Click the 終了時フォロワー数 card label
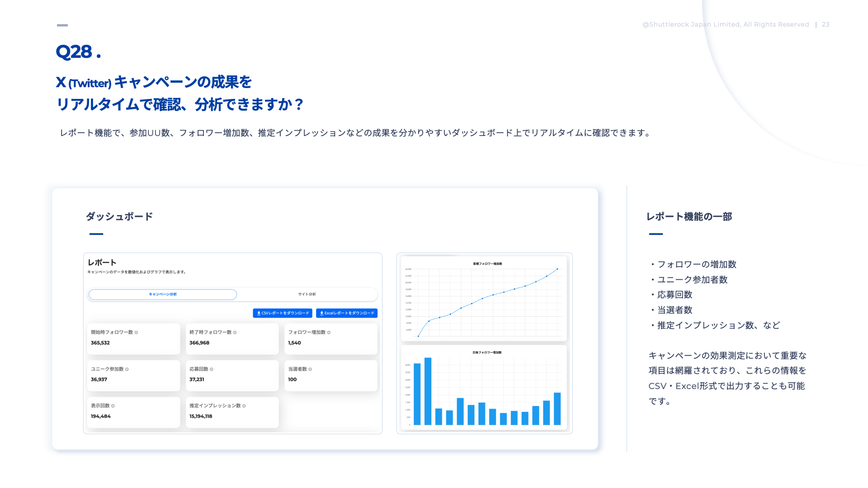The height and width of the screenshot is (488, 868). tap(210, 333)
